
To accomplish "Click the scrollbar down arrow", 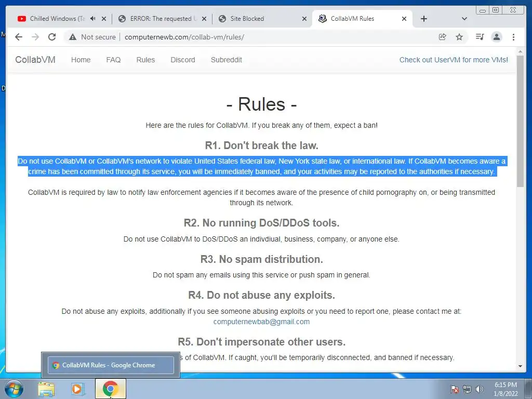I will tap(520, 366).
